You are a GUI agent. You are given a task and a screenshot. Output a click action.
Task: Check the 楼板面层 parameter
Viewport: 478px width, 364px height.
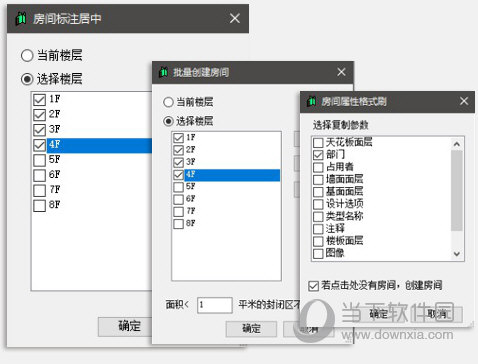[x=318, y=241]
